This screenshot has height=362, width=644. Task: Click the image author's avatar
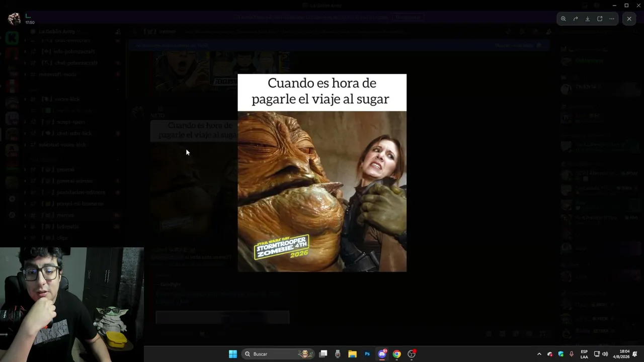coord(14,19)
